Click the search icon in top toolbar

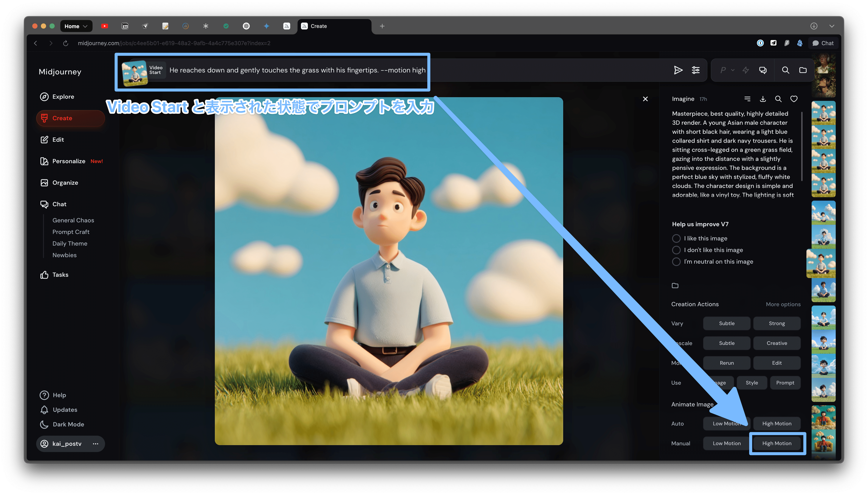[x=785, y=70]
